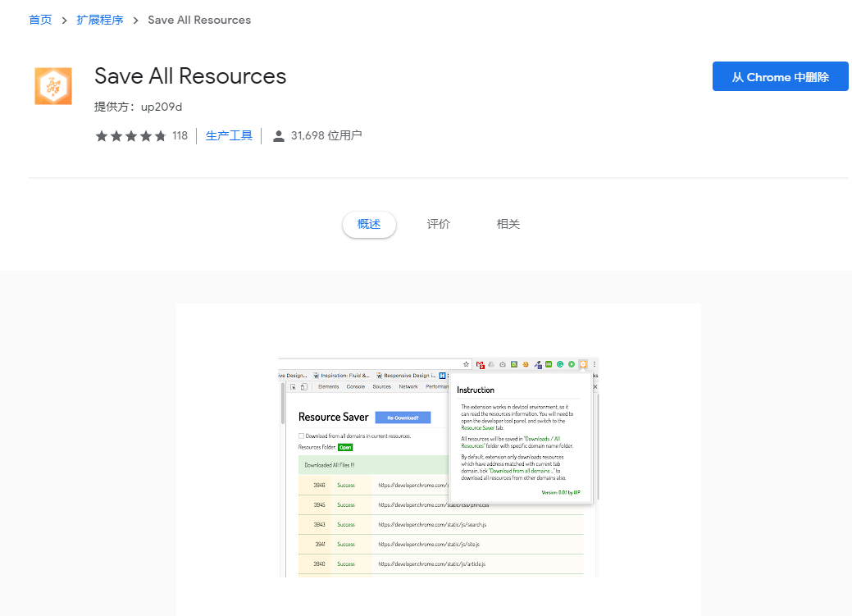Click the orange Save All Resources toolbar icon
Viewport: 852px width, 616px height.
coord(582,364)
